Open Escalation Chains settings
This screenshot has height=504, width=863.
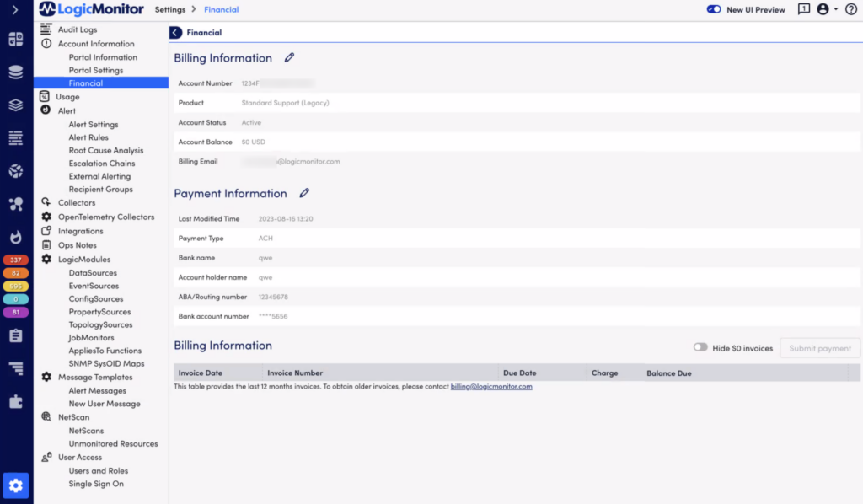point(102,164)
